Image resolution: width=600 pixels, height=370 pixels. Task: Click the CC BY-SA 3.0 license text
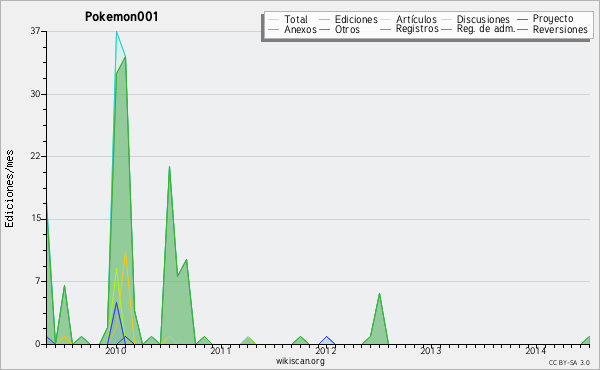pyautogui.click(x=569, y=363)
